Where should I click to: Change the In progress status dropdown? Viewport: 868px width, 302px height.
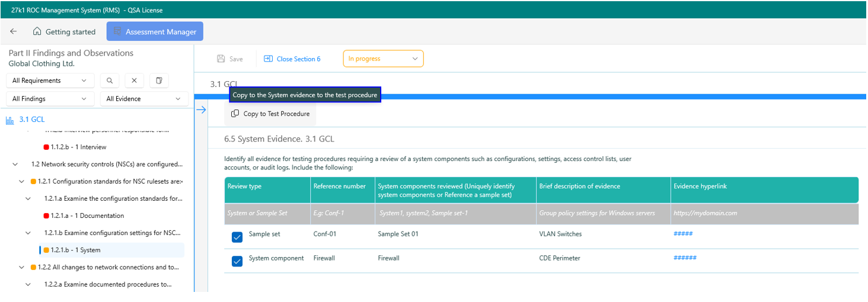(x=383, y=59)
